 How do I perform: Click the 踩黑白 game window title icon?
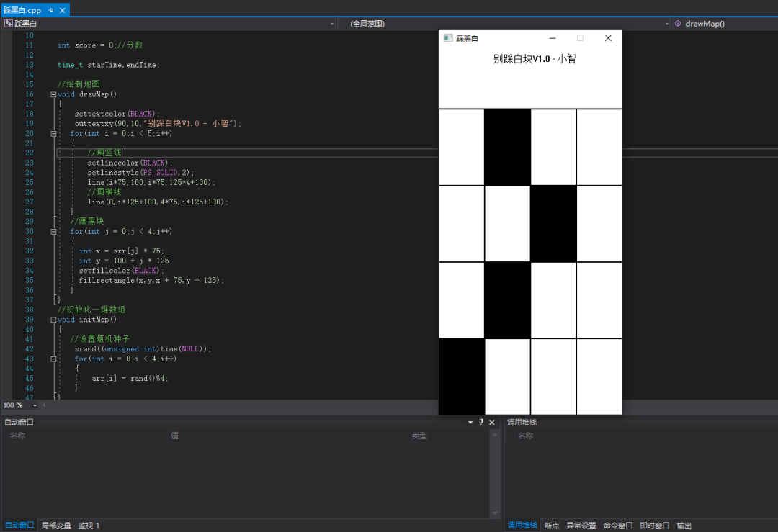(448, 38)
